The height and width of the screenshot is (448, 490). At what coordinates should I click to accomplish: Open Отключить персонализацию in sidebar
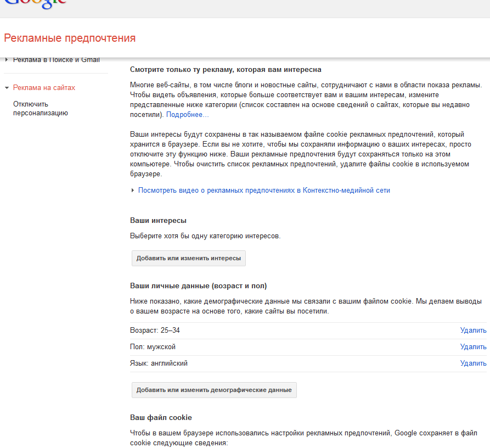[x=40, y=109]
